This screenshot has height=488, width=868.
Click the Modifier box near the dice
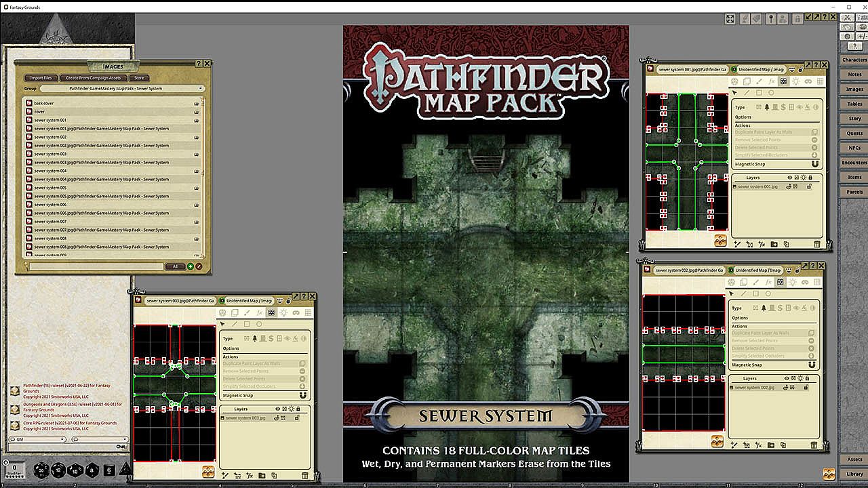15,470
